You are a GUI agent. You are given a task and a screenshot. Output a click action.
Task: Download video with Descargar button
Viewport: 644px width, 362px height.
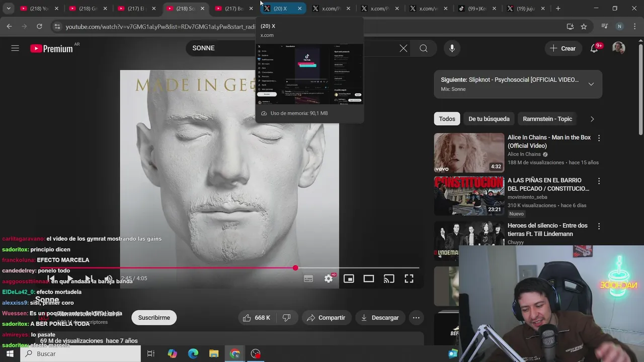pyautogui.click(x=380, y=318)
